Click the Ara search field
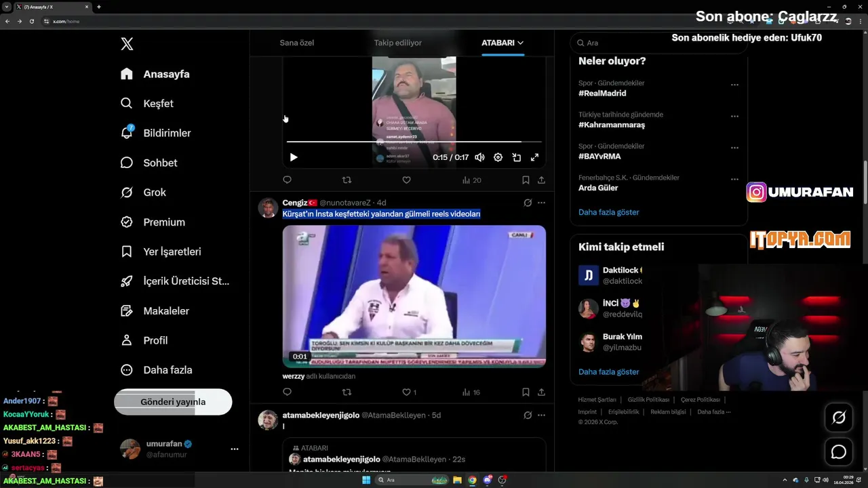 pyautogui.click(x=658, y=43)
